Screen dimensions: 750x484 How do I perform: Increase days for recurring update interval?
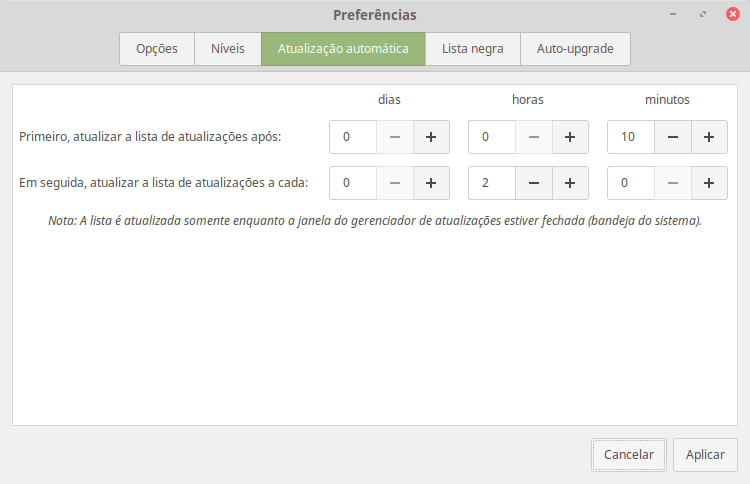(x=431, y=183)
